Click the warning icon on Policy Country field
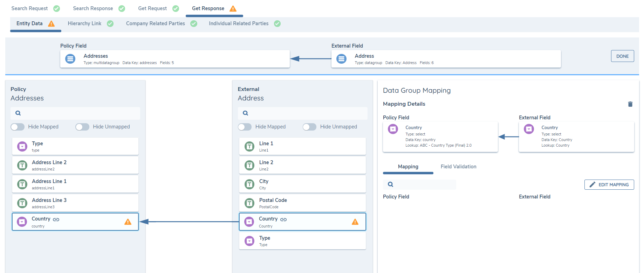Viewport: 644px width, 273px height. (x=128, y=222)
